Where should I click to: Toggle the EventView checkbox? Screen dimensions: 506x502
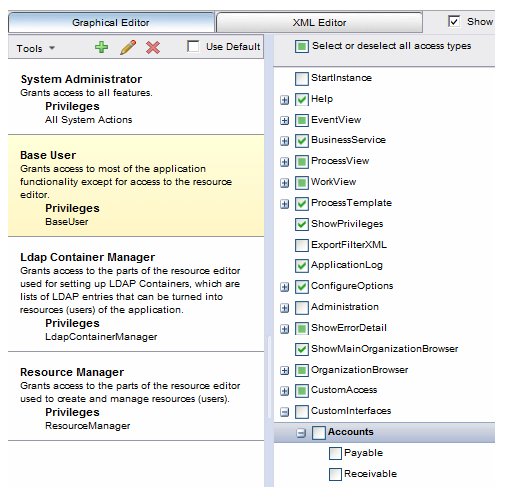point(302,120)
